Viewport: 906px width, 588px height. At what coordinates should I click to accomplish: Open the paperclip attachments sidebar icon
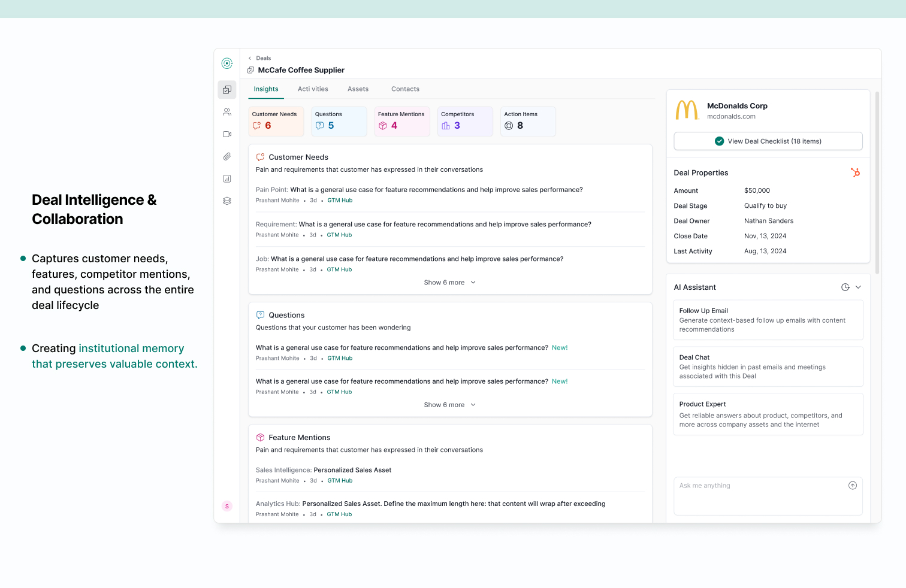click(227, 156)
